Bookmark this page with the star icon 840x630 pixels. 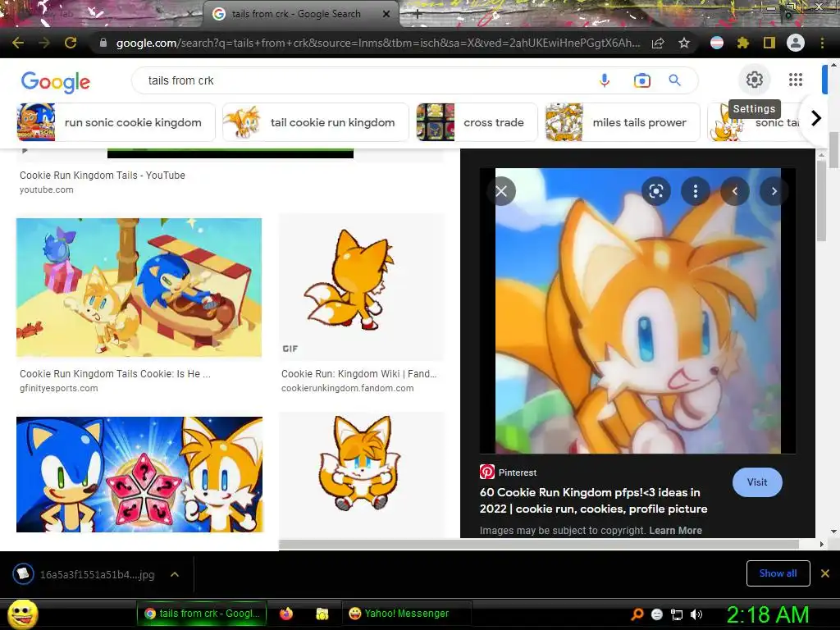point(684,43)
